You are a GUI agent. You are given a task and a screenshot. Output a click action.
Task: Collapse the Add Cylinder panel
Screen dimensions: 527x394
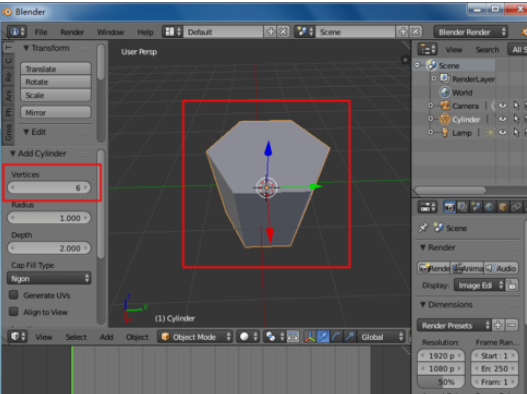[x=13, y=153]
